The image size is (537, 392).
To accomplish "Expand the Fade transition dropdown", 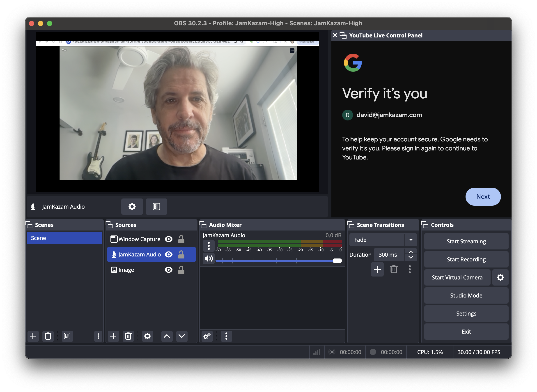I will pos(411,240).
